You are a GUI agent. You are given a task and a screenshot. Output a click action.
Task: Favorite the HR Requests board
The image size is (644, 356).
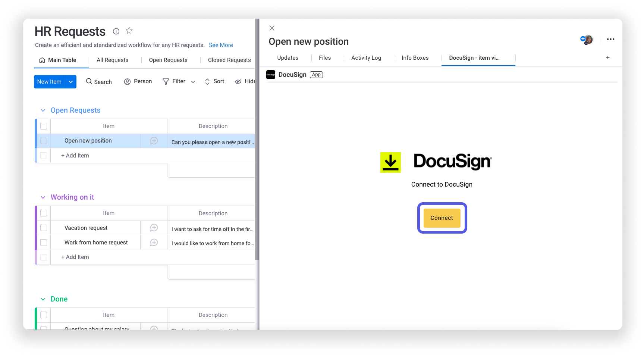click(129, 31)
